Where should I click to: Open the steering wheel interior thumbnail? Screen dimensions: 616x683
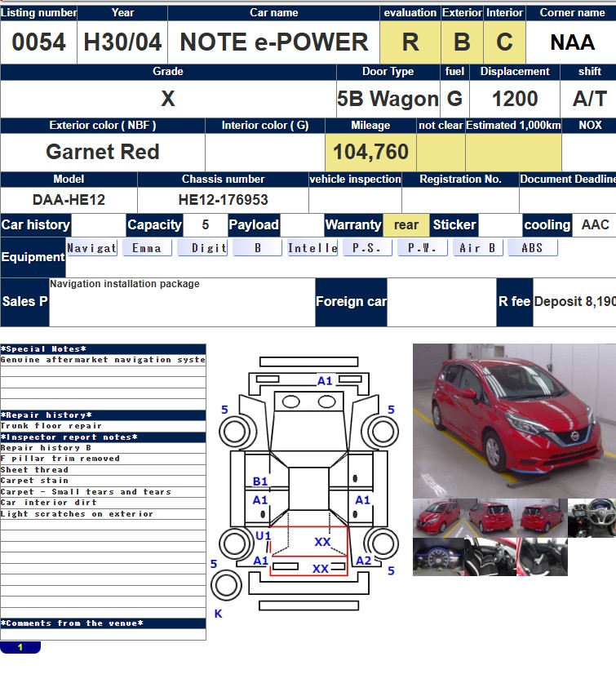[x=592, y=518]
